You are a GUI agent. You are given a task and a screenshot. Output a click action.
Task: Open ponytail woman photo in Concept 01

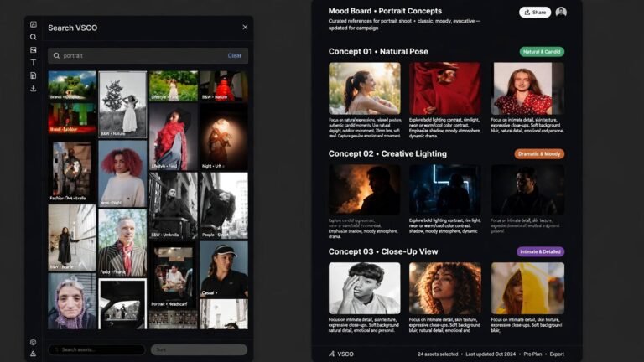(364, 88)
